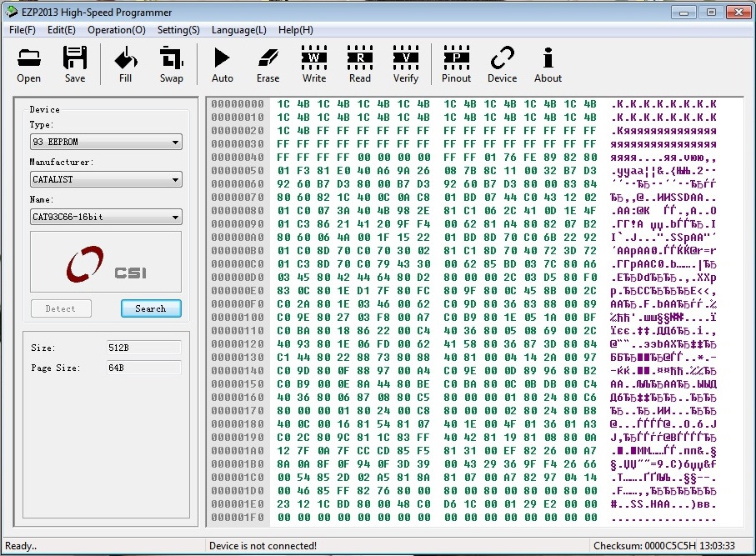Click the Swap bytes icon
Screen dimensions: 756x556
point(172,64)
